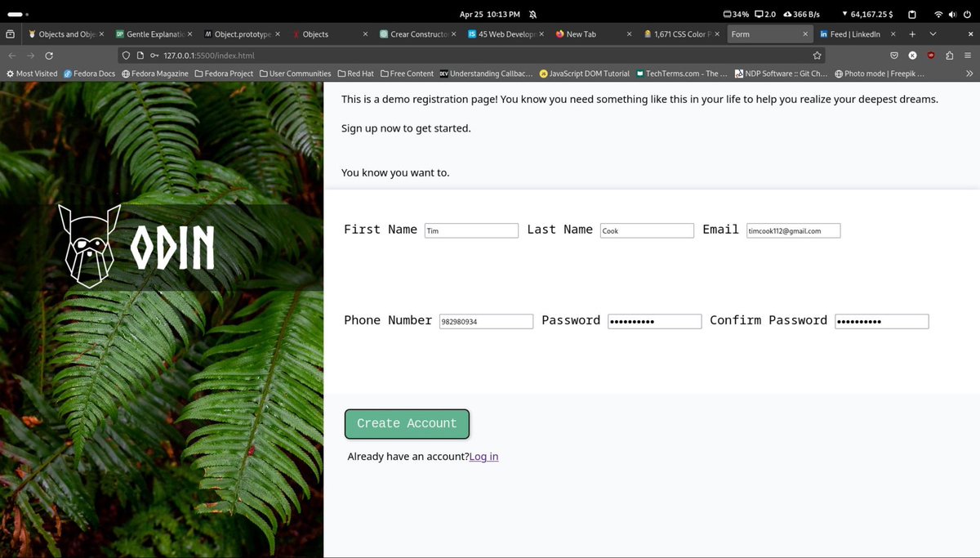Screen dimensions: 980x558
Task: Open a new tab with plus icon
Action: [912, 34]
